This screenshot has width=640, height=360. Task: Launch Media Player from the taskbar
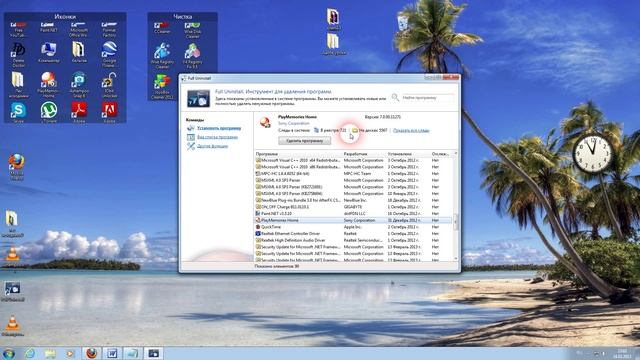tap(70, 353)
